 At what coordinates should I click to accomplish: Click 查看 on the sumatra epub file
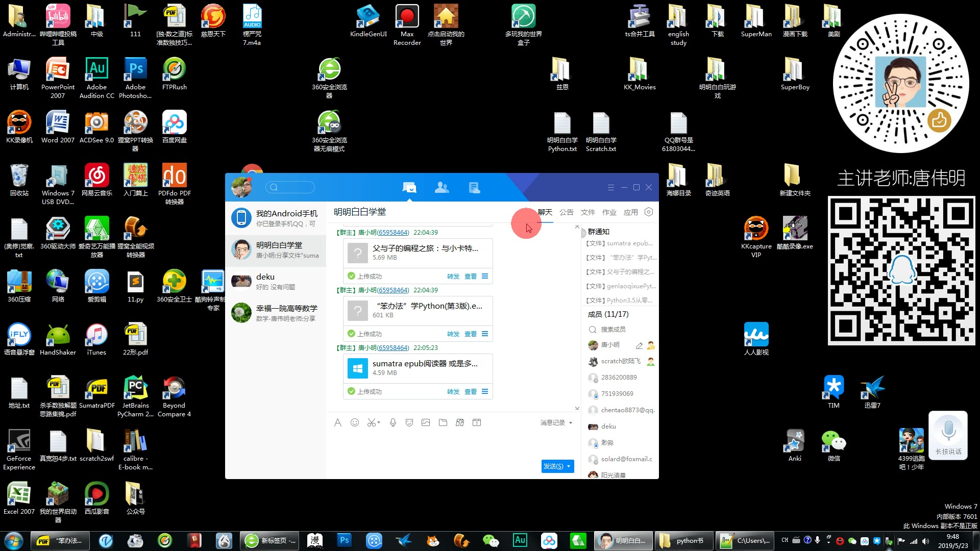click(470, 392)
